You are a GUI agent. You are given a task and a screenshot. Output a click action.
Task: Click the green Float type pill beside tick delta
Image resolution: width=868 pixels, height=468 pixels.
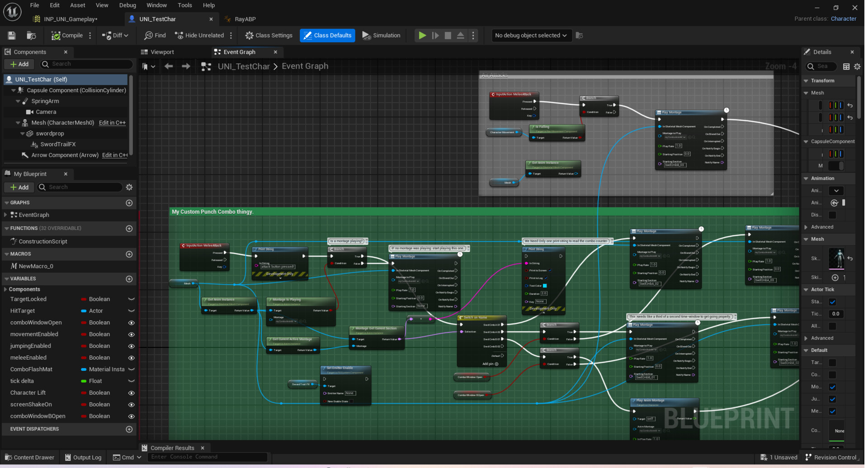[x=83, y=381]
